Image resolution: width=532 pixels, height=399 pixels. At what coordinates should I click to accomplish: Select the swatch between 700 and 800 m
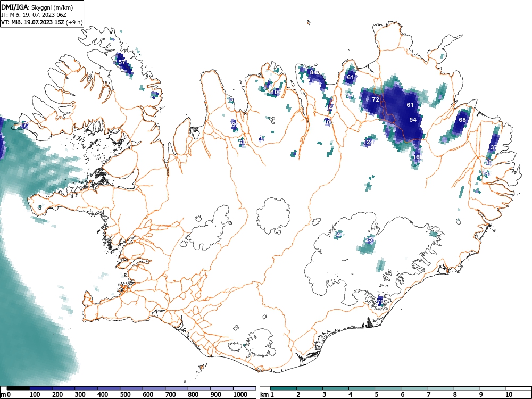pos(177,388)
